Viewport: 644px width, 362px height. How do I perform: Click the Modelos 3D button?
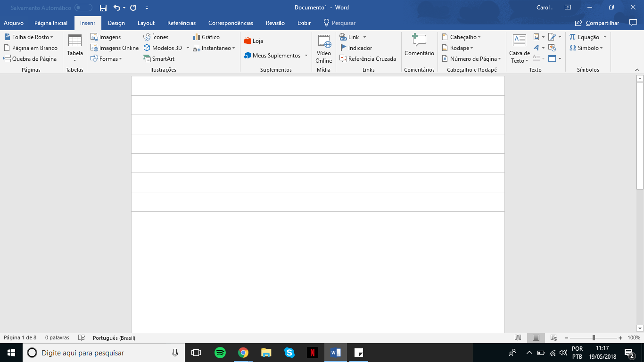pyautogui.click(x=163, y=48)
